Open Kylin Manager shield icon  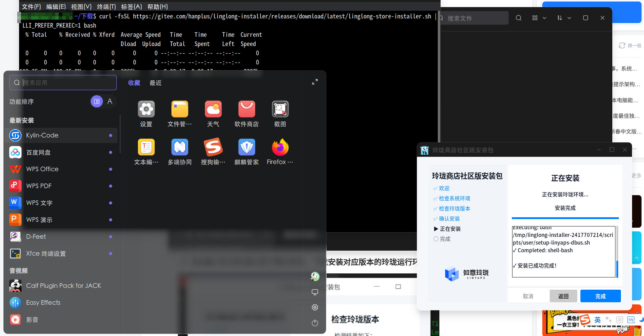246,147
